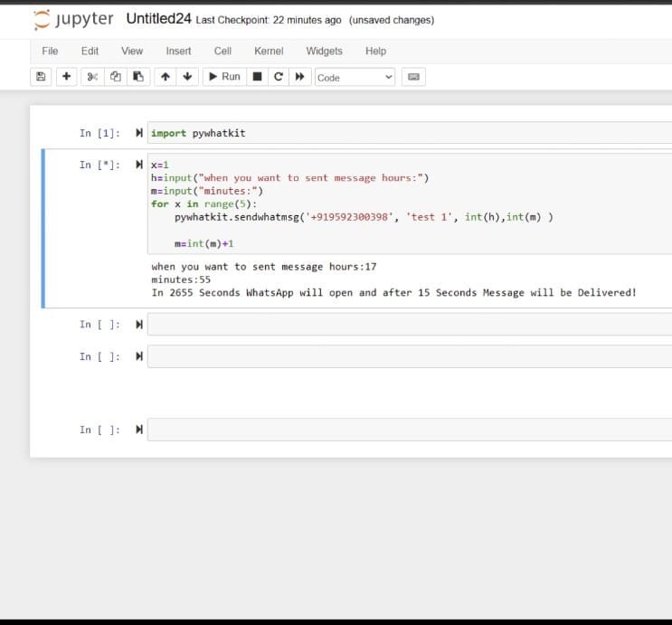The width and height of the screenshot is (672, 625).
Task: Open the Kernel menu
Action: pos(269,51)
